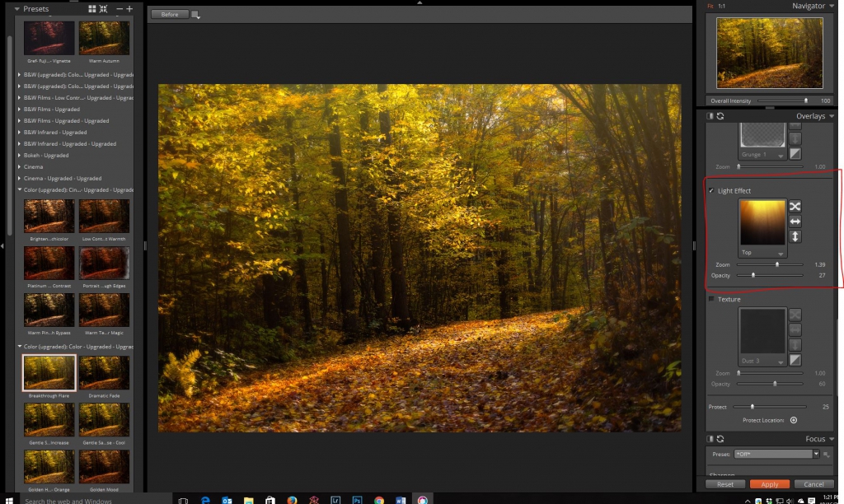The image size is (844, 504).
Task: Toggle Overlays panel before/after preview
Action: click(x=710, y=116)
